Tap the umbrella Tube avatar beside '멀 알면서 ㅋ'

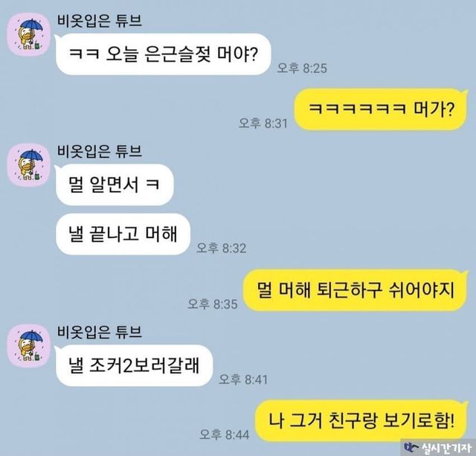[29, 165]
